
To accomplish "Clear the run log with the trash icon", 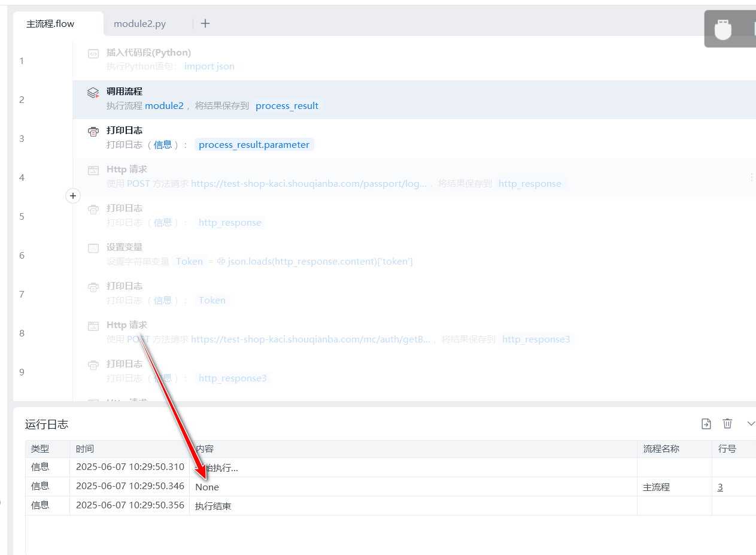I will [727, 424].
